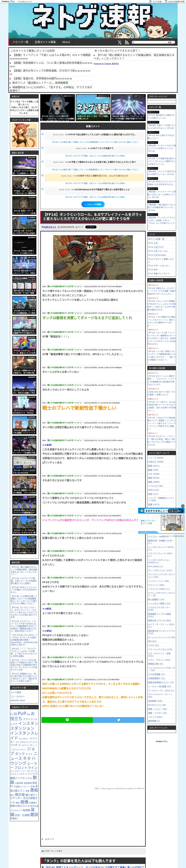Open モブハント (264) category link

(156, 585)
